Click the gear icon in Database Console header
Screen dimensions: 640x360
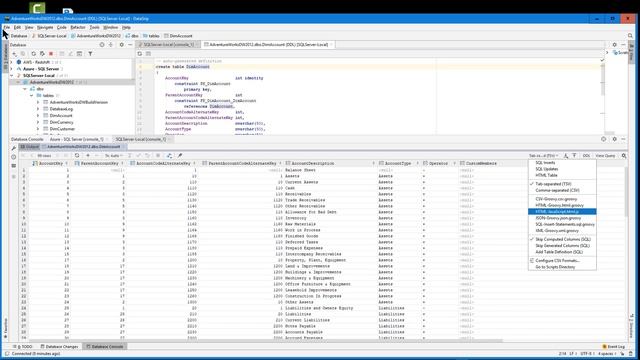(x=614, y=139)
